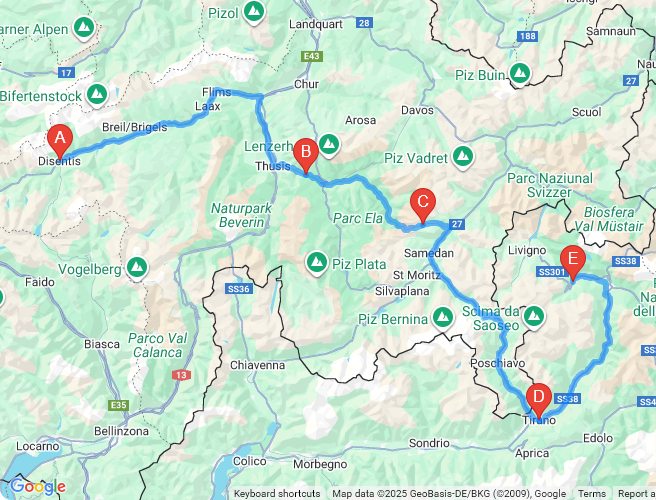Click the SS36 road shield
This screenshot has width=656, height=500.
coord(239,289)
